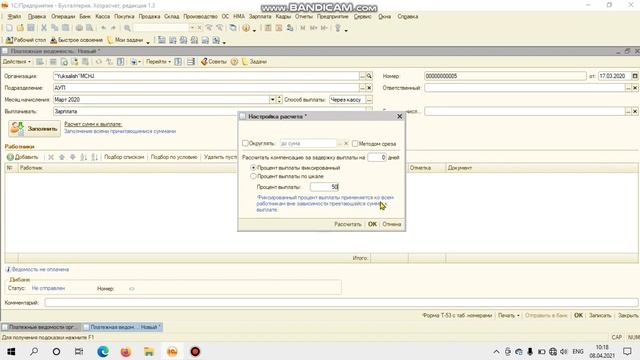Open the Способ выплаты selection button
The height and width of the screenshot is (360, 640).
click(369, 100)
